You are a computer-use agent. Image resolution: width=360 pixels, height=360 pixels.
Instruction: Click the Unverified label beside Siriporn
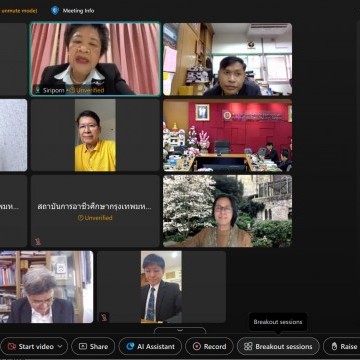coord(87,90)
